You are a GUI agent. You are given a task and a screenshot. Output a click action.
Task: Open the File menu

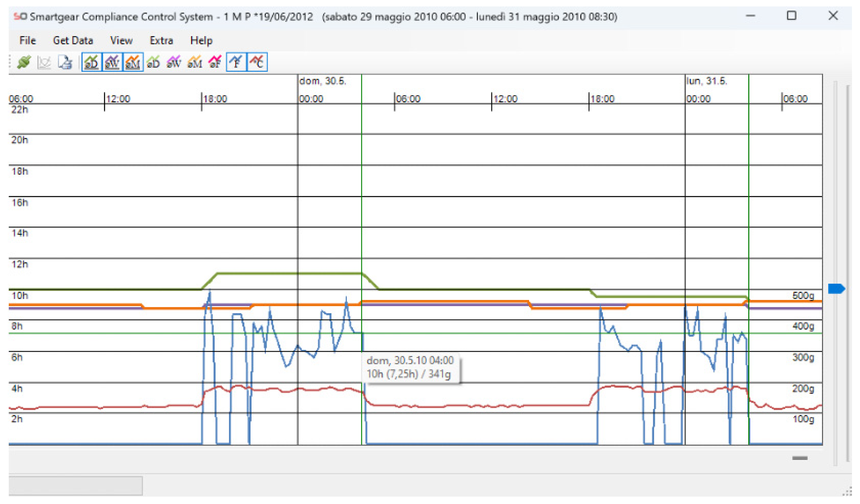(x=27, y=41)
